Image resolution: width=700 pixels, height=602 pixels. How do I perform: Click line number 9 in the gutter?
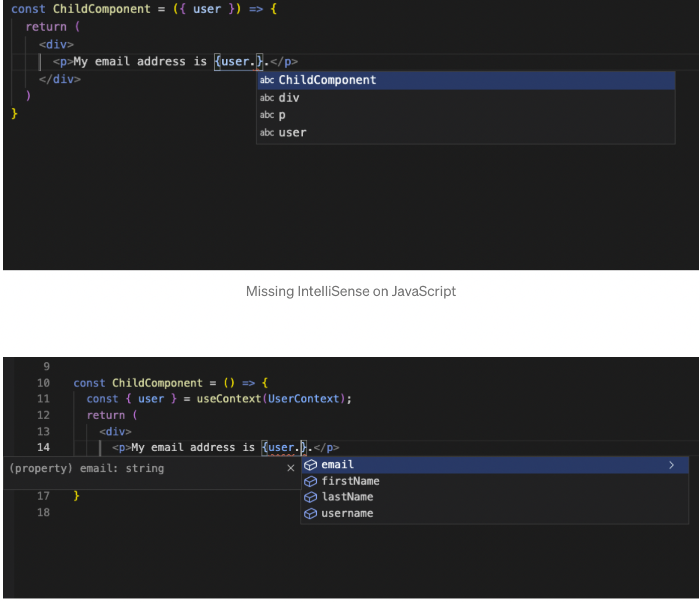coord(47,366)
